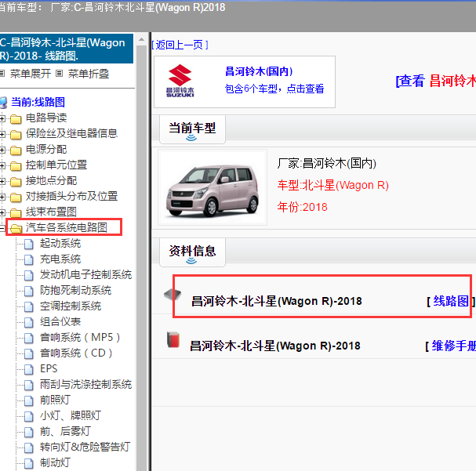Click the 年份:2018 text

[x=303, y=207]
